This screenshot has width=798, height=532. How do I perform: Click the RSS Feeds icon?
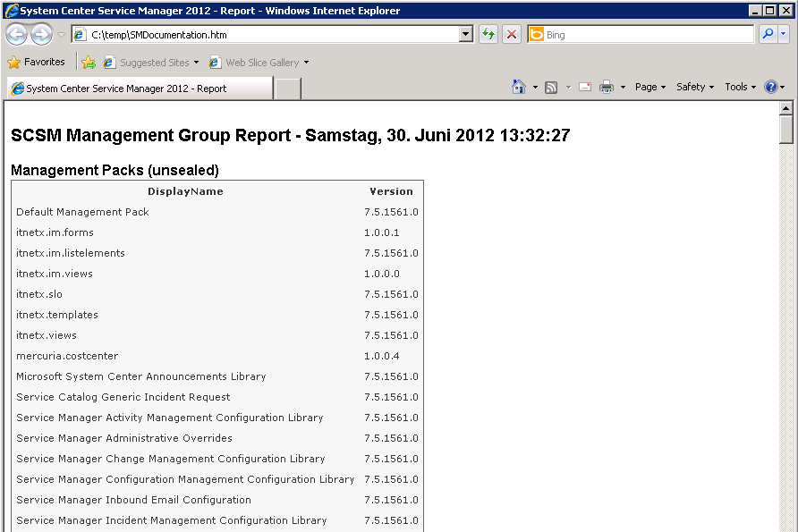click(x=551, y=87)
